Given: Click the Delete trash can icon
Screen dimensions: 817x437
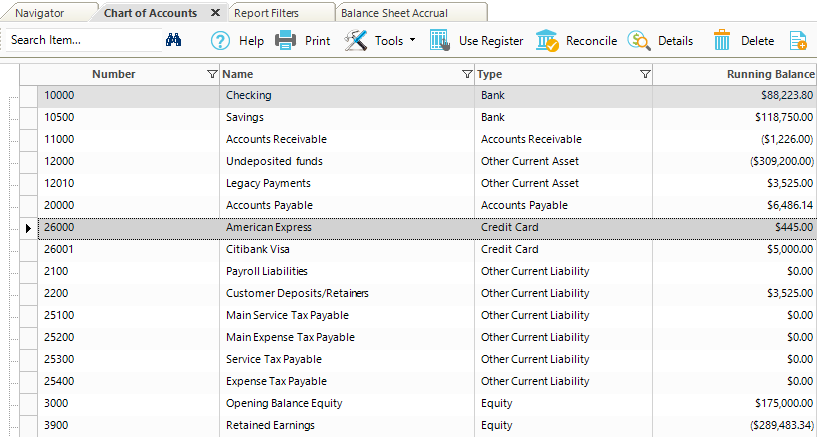Looking at the screenshot, I should click(722, 41).
